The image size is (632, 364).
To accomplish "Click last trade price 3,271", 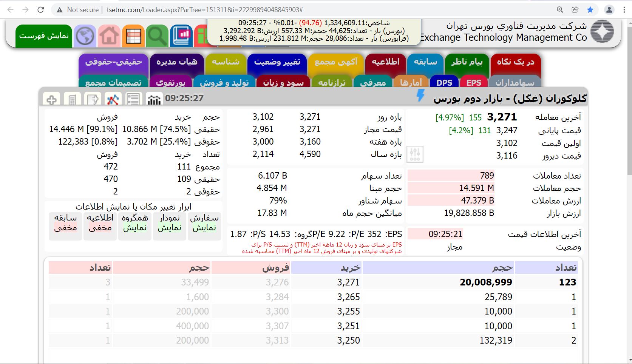I will [502, 117].
